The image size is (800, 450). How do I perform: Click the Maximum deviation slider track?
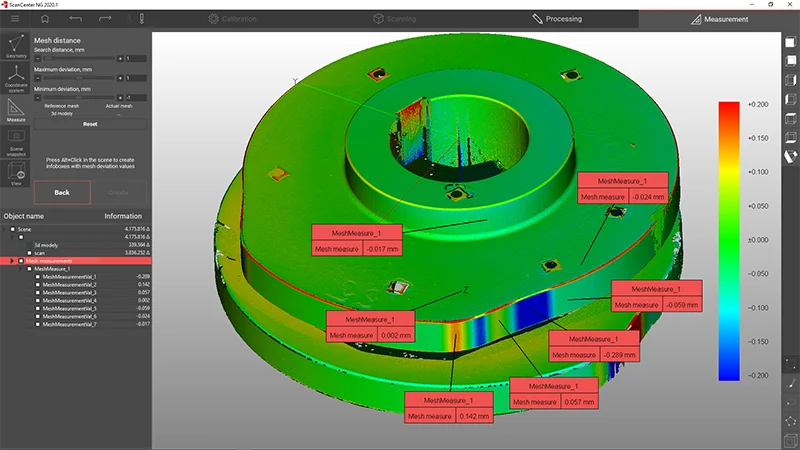[x=79, y=78]
